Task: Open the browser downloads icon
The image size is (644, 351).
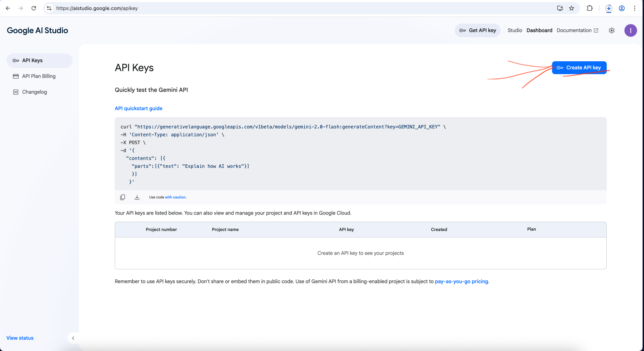Action: pos(609,8)
